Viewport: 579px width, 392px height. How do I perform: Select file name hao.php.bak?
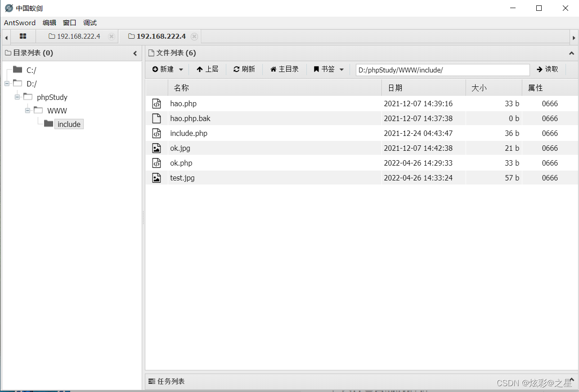[x=190, y=118]
